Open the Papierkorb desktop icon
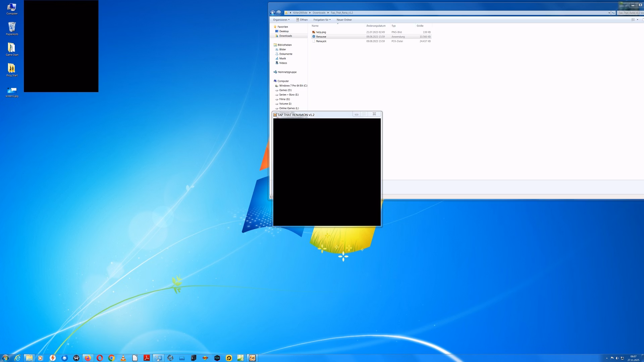 pyautogui.click(x=12, y=28)
